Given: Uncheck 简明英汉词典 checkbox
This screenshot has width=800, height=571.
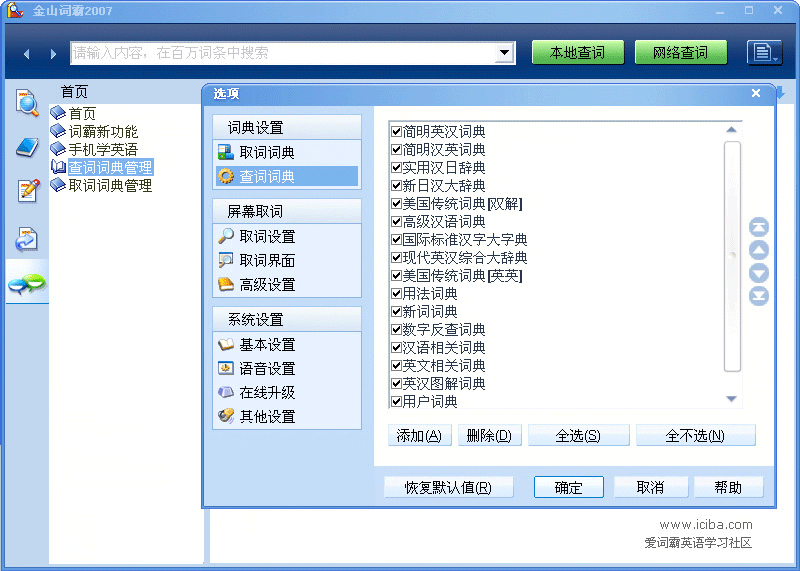Looking at the screenshot, I should pos(396,132).
